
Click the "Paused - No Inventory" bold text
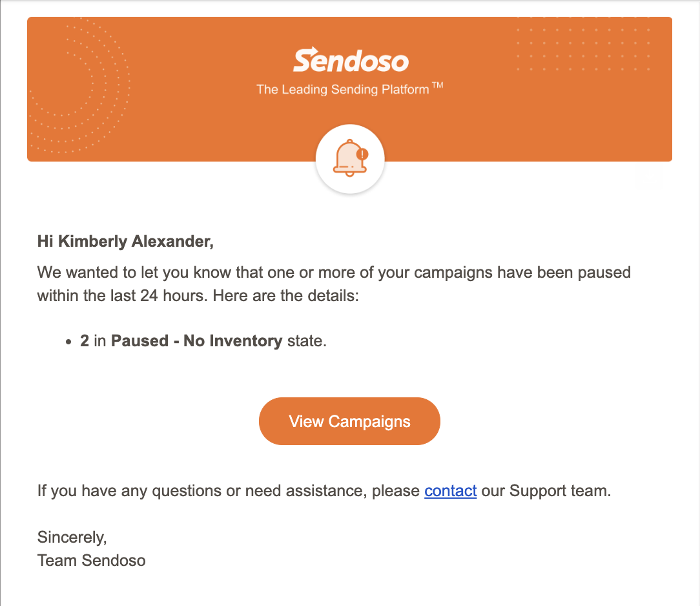click(196, 340)
